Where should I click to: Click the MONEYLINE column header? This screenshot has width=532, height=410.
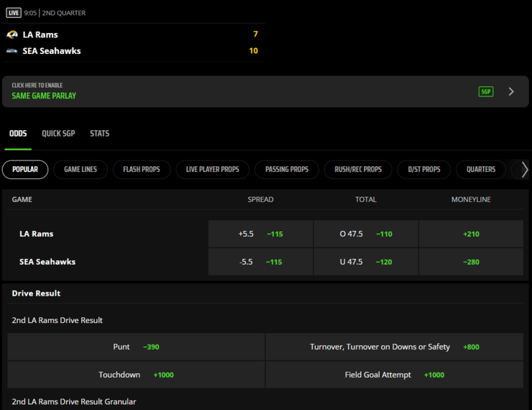point(472,199)
